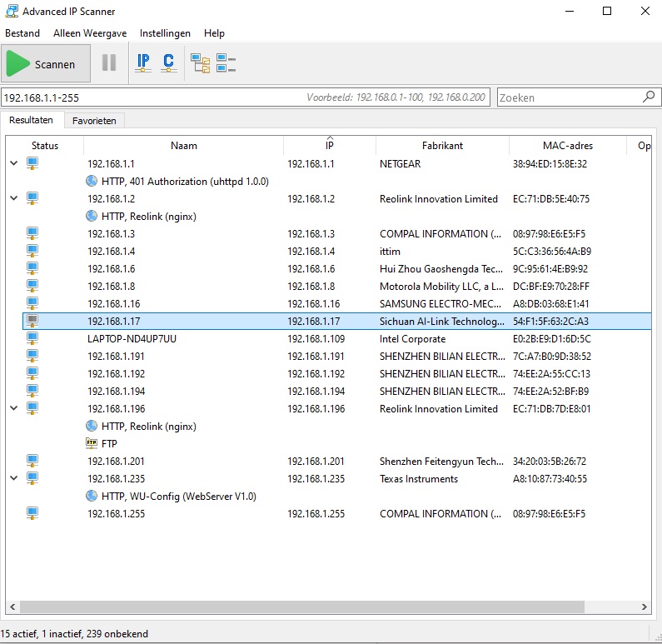This screenshot has width=662, height=644.
Task: Sort by the MAC-adres column header
Action: (x=568, y=146)
